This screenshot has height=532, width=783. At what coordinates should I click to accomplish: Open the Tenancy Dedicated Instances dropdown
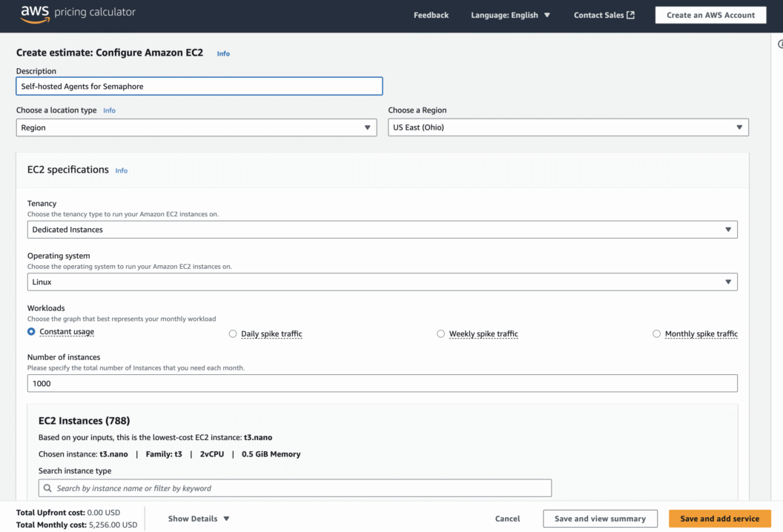[x=382, y=230]
